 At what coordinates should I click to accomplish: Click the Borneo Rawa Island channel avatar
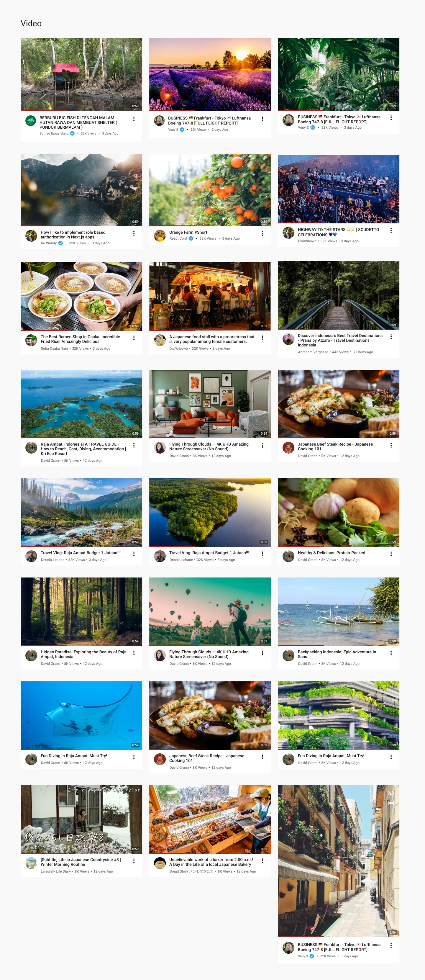point(30,121)
